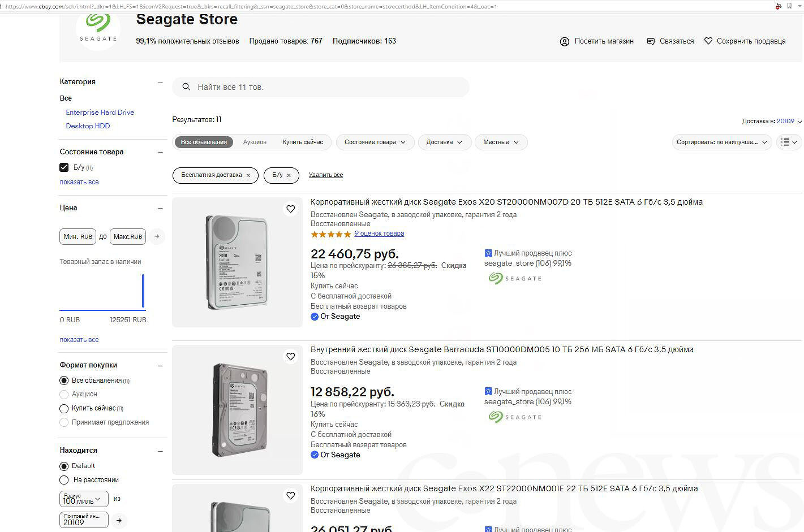
Task: Click the browser extension icon in address bar
Action: click(778, 6)
